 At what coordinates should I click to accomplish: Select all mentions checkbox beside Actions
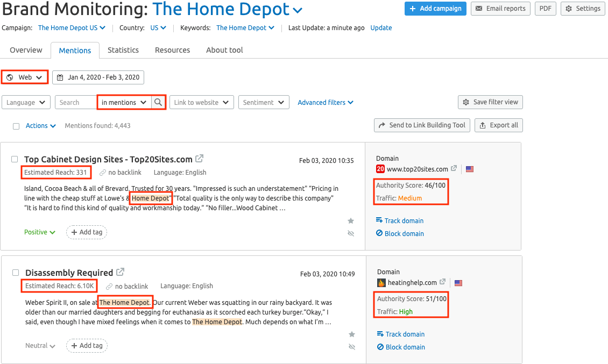(16, 126)
